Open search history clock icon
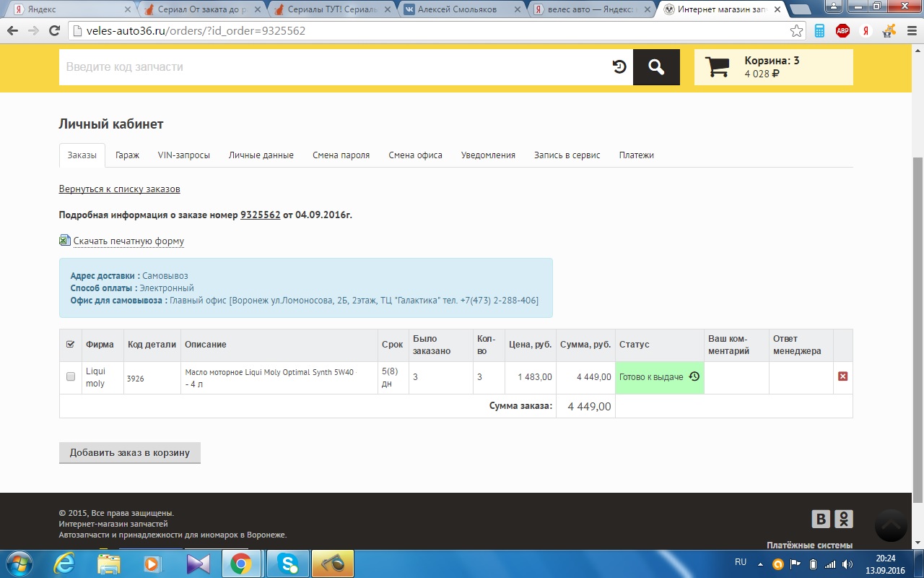The height and width of the screenshot is (578, 924). click(x=619, y=67)
